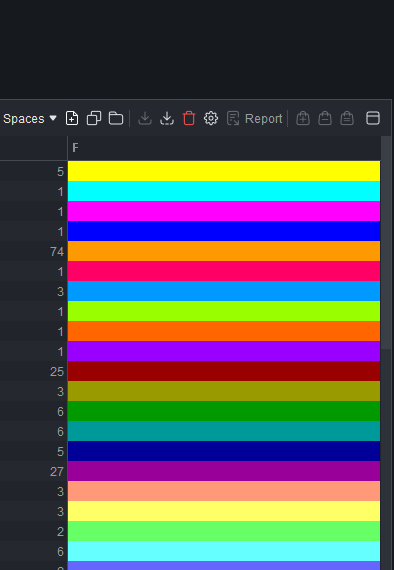This screenshot has height=570, width=394.
Task: Select the dark magenta swatch beside 27
Action: coord(224,471)
